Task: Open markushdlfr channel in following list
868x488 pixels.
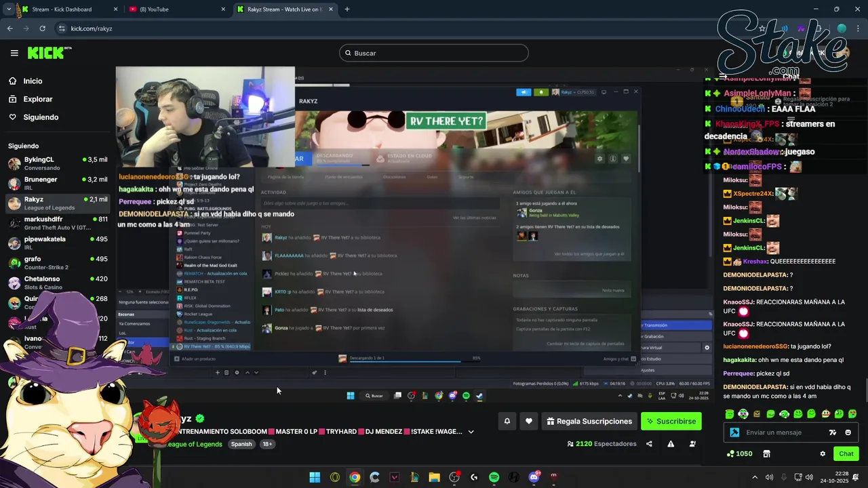Action: pyautogui.click(x=58, y=223)
